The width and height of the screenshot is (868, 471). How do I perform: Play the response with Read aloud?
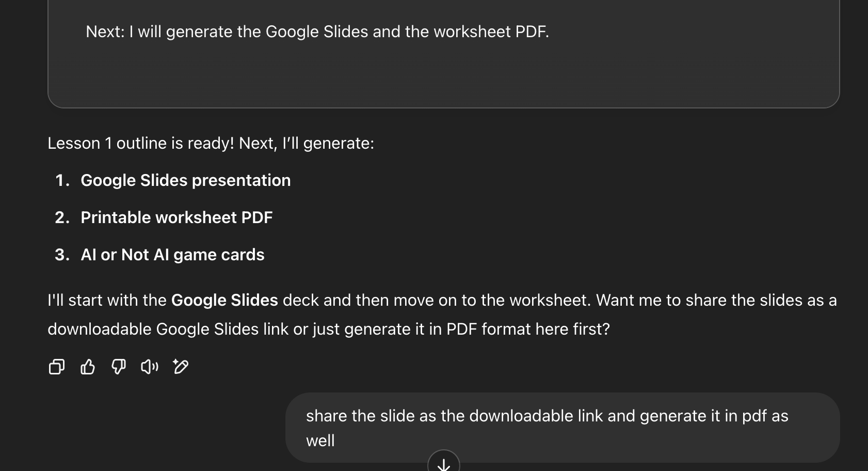coord(150,367)
